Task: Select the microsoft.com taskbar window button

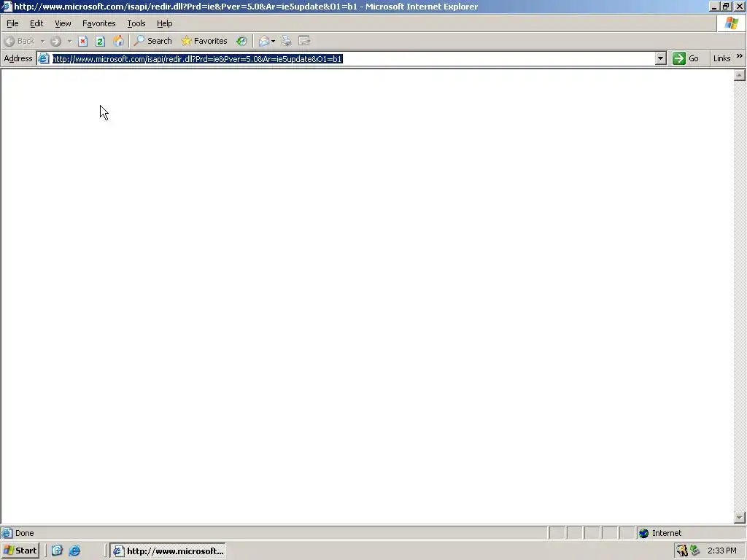Action: pyautogui.click(x=168, y=551)
